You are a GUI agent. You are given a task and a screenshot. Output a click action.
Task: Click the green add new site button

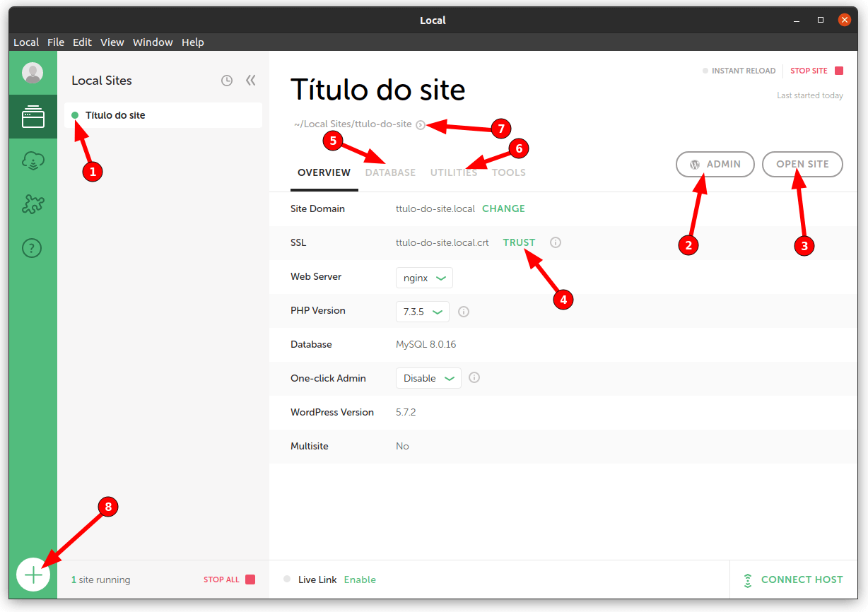[33, 575]
